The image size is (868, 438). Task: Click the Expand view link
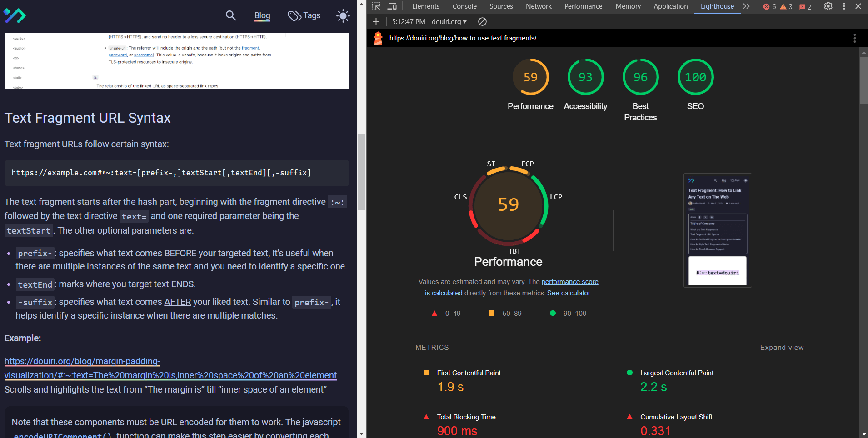click(x=781, y=347)
